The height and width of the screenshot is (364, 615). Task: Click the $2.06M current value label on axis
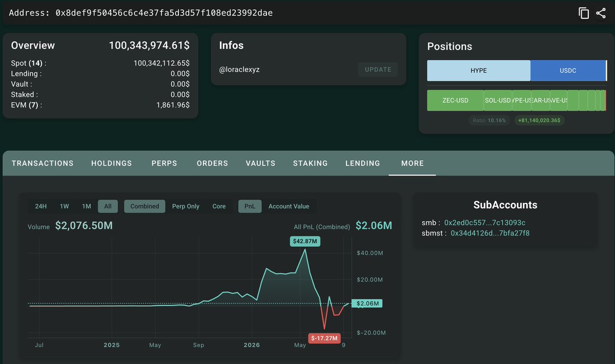[x=367, y=304]
